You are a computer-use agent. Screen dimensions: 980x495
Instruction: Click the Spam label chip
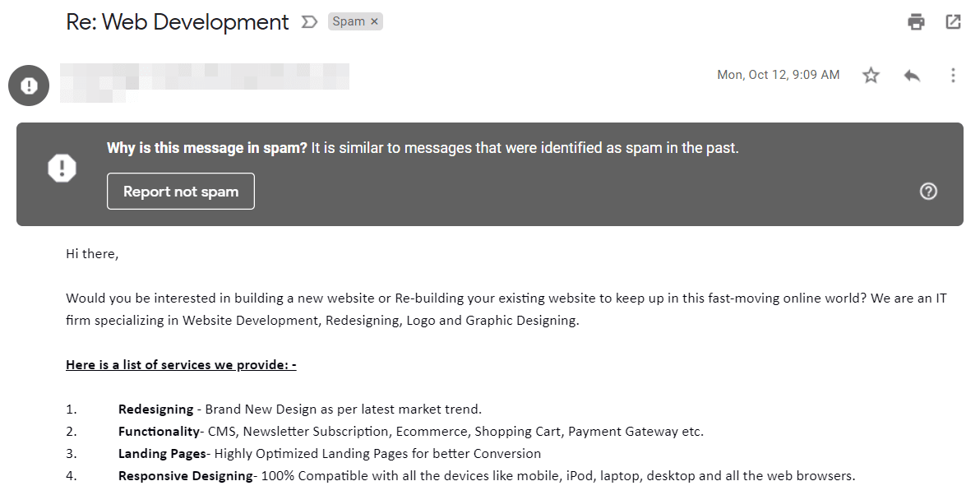pos(349,21)
